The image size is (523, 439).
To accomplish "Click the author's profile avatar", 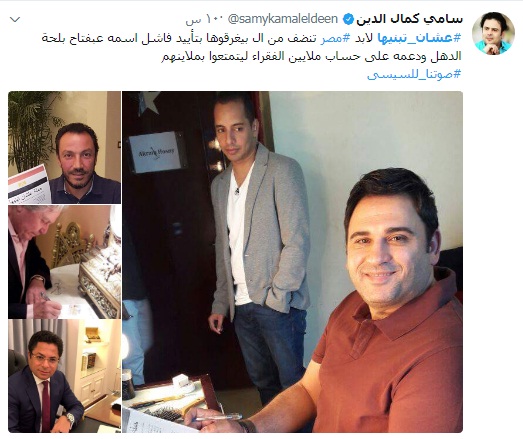I will click(x=493, y=33).
